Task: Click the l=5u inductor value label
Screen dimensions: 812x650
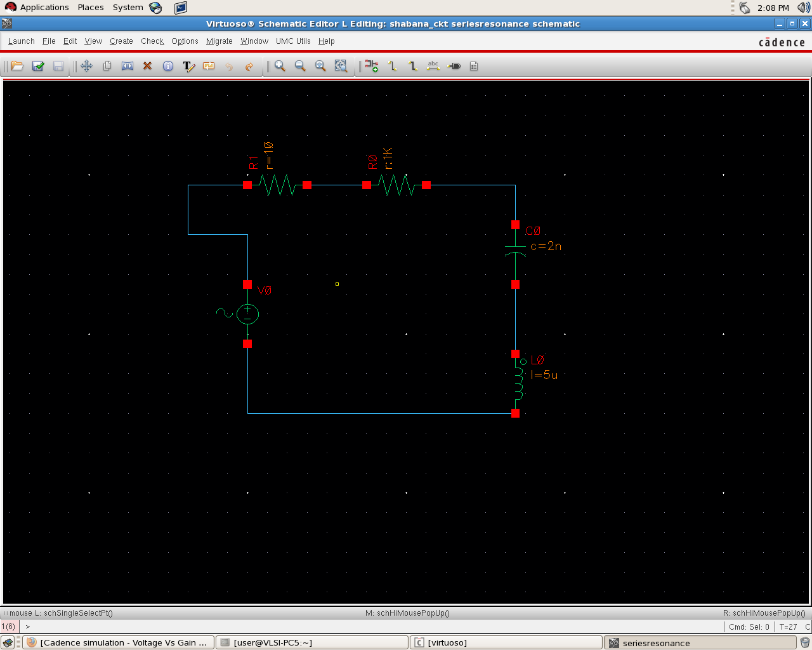Action: [x=544, y=375]
